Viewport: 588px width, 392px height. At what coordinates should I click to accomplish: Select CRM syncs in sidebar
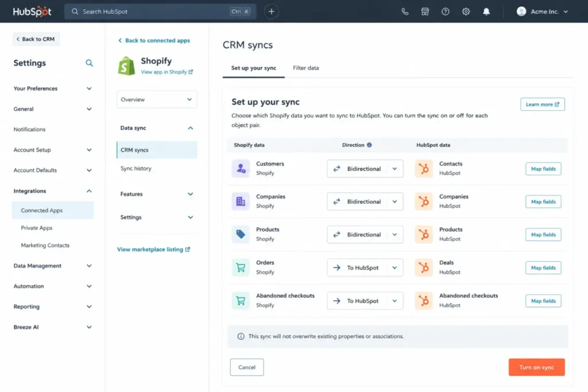coord(157,150)
